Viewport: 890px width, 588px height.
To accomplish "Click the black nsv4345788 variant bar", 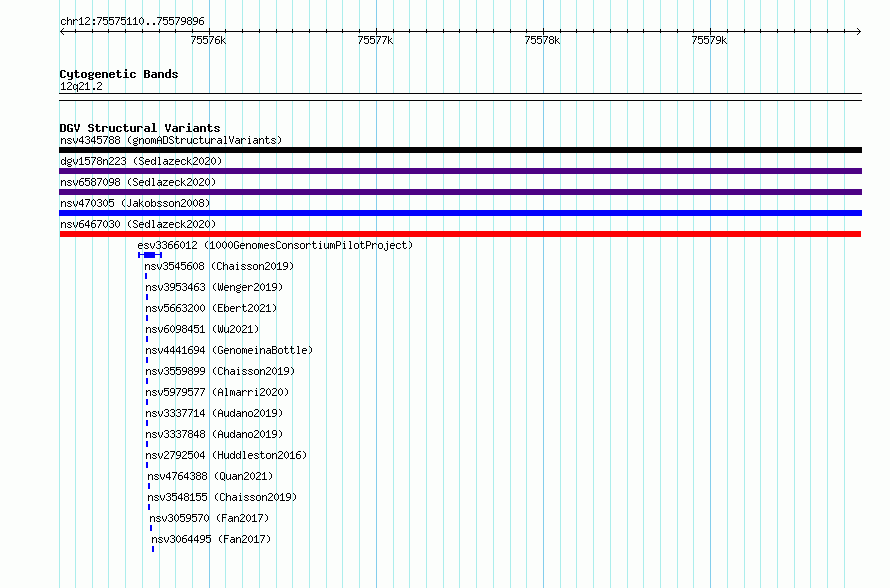I will [460, 150].
